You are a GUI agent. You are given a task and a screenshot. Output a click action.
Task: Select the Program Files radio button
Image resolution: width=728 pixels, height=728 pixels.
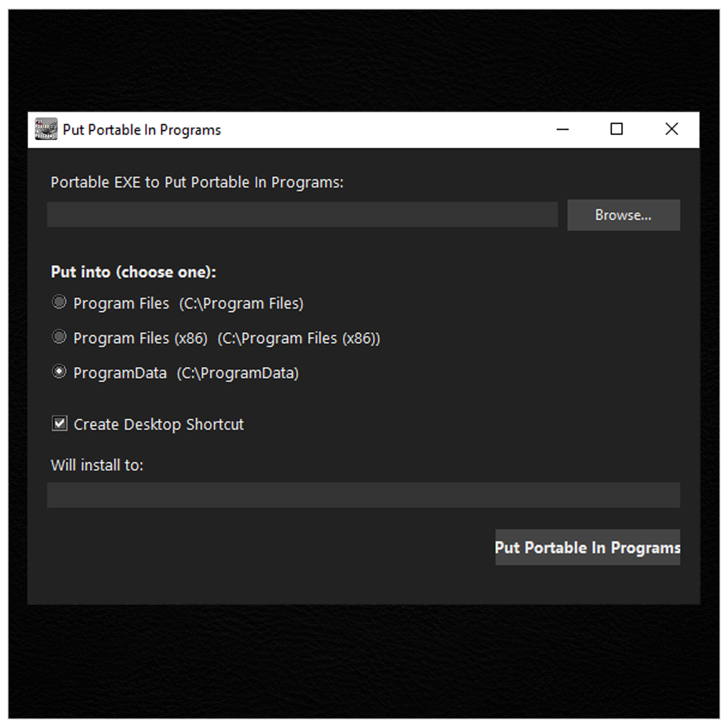pos(60,302)
